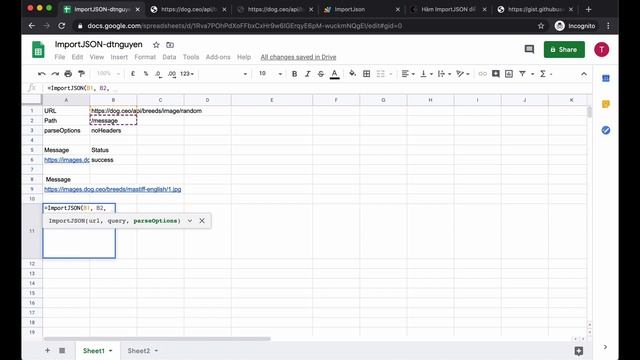Toggle strikethrough formatting
Image resolution: width=640 pixels, height=360 pixels.
321,74
